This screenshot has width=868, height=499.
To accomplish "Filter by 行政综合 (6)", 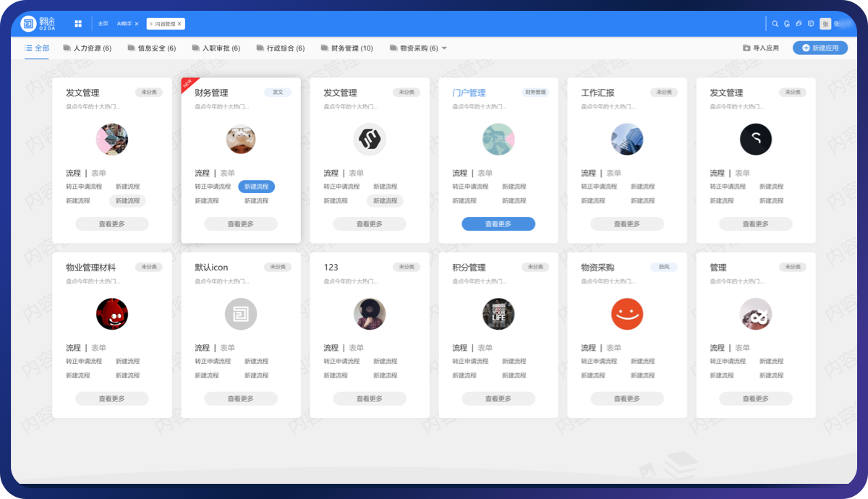I will (280, 48).
